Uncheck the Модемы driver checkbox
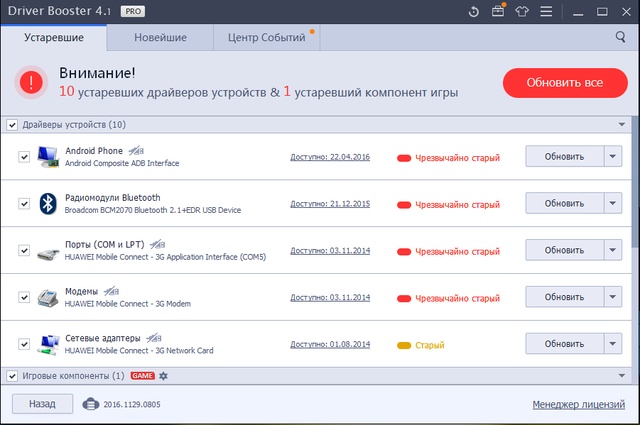 pyautogui.click(x=24, y=297)
